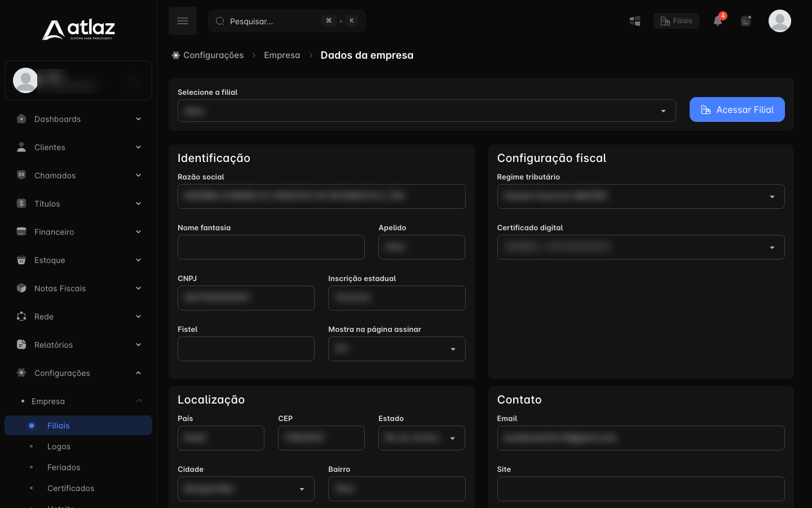The height and width of the screenshot is (508, 812).
Task: Open the Cidade dropdown
Action: (246, 489)
